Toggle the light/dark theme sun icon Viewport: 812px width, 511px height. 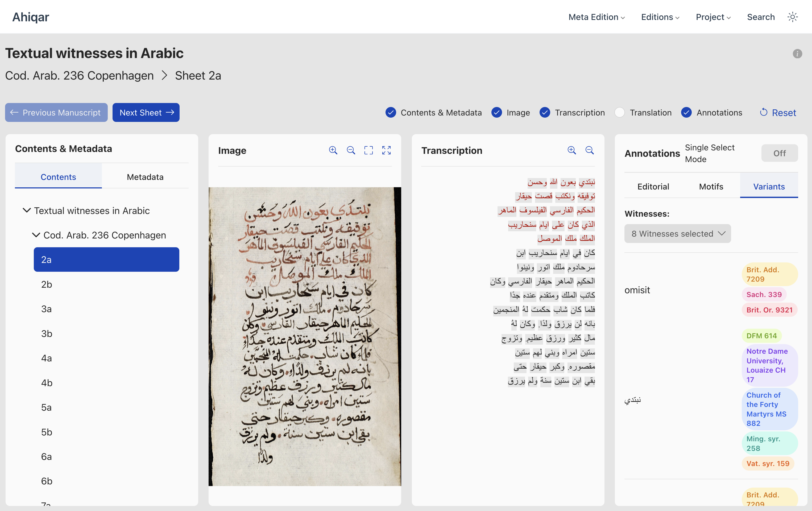[x=792, y=17]
